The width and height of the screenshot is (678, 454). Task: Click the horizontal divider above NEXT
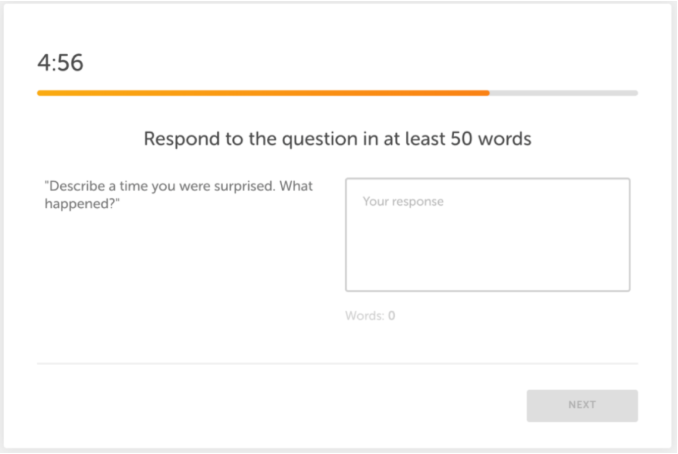(337, 364)
